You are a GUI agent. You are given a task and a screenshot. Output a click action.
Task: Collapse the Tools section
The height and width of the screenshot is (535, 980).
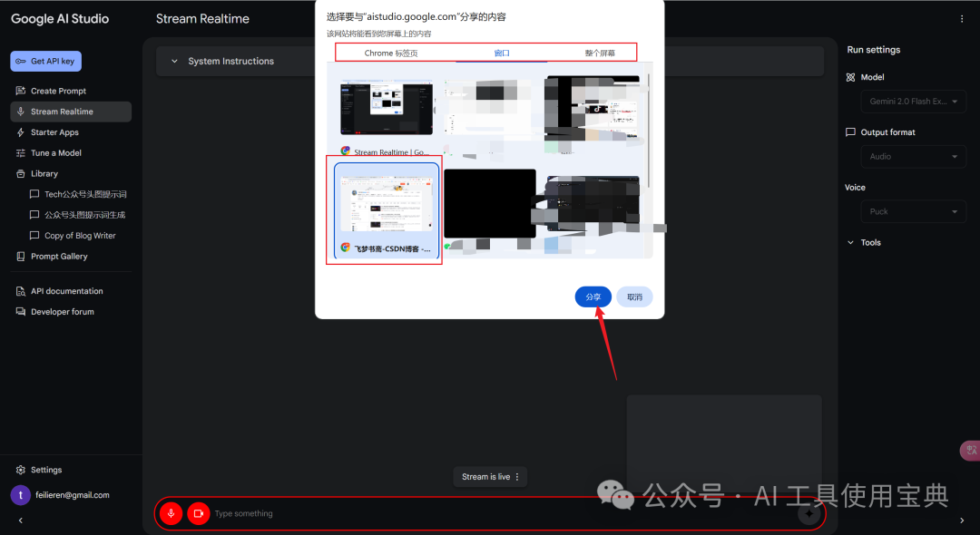point(850,242)
